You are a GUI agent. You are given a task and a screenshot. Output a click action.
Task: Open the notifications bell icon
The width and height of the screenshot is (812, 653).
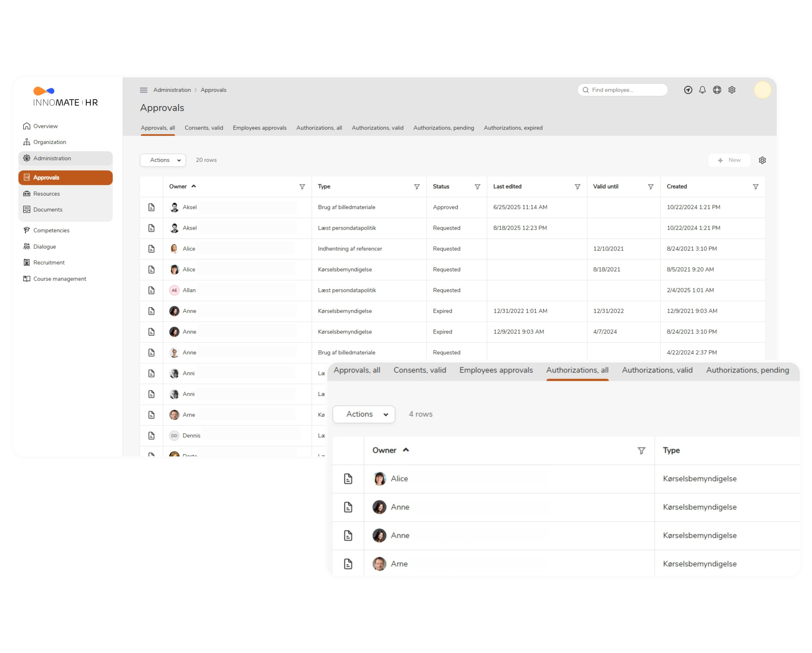[x=702, y=90]
